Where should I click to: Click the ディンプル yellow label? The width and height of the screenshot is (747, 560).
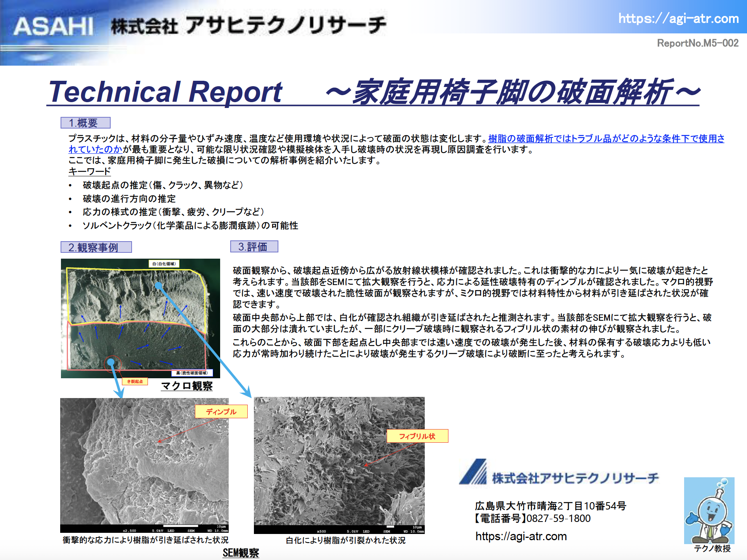[x=221, y=412]
